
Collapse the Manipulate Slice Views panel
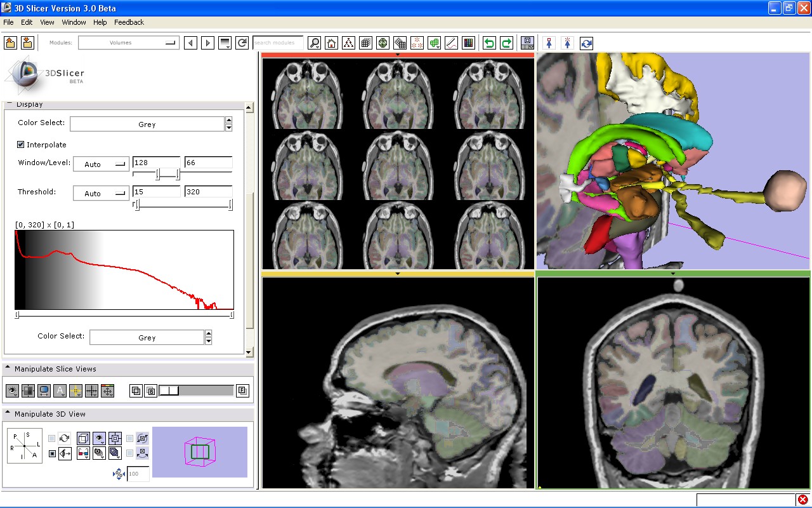point(8,368)
